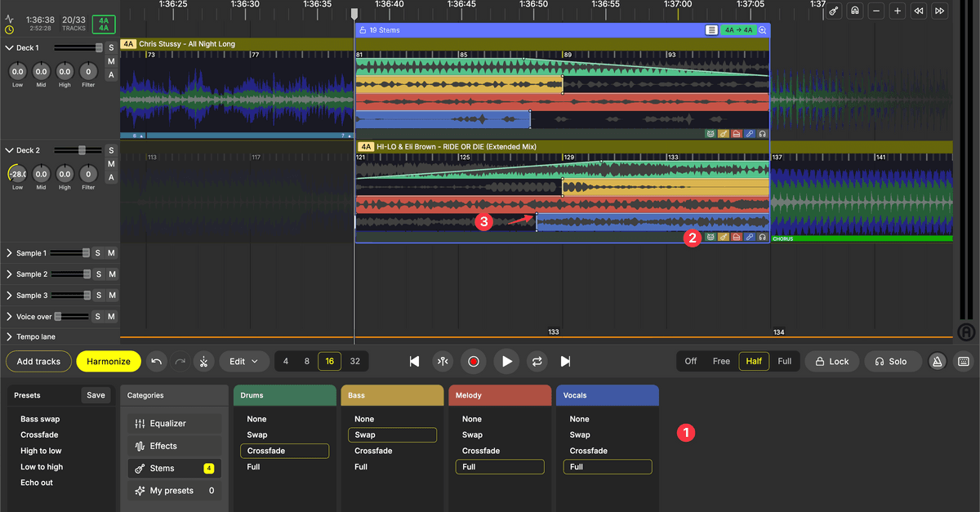The height and width of the screenshot is (512, 980).
Task: Solo Deck 2 with S button
Action: pyautogui.click(x=111, y=150)
